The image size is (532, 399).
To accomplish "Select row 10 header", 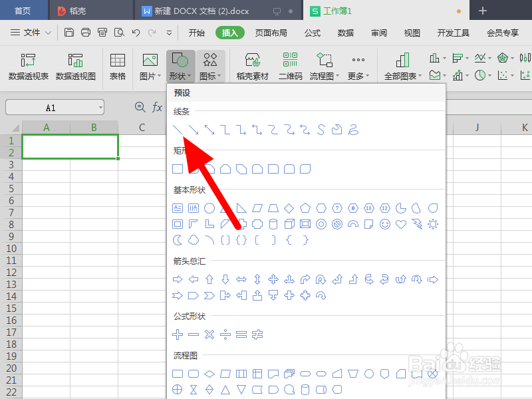I will [11, 248].
